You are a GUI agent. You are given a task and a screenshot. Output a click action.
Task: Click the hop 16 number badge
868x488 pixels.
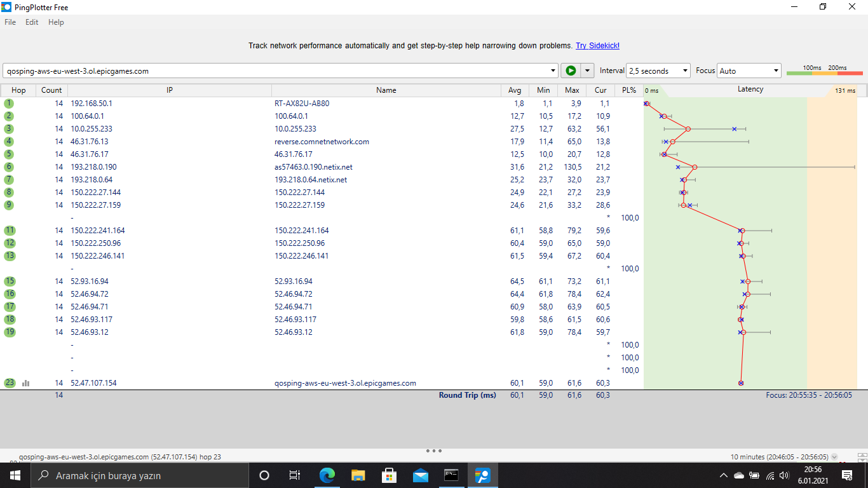(x=10, y=294)
